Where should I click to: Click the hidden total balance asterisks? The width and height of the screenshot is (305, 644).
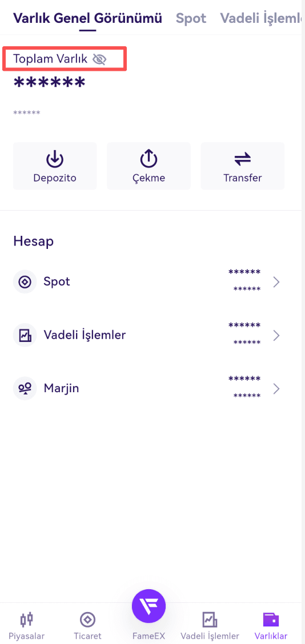point(50,83)
